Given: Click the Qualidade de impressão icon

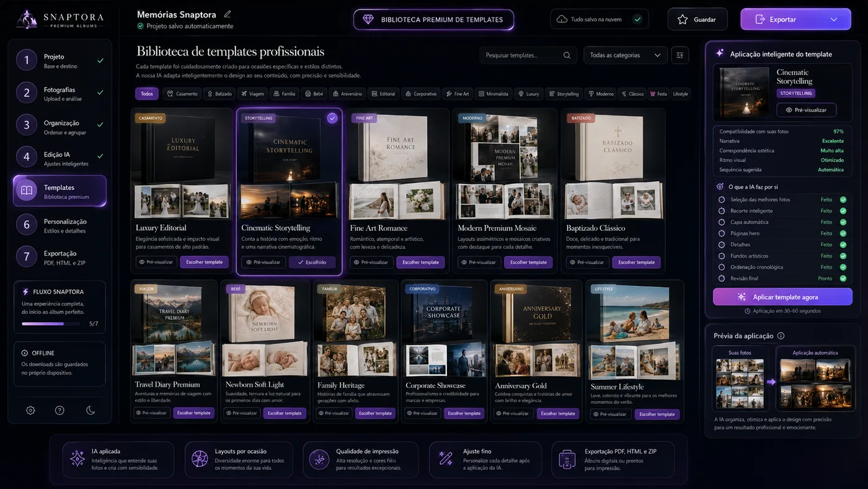Looking at the screenshot, I should (x=319, y=459).
